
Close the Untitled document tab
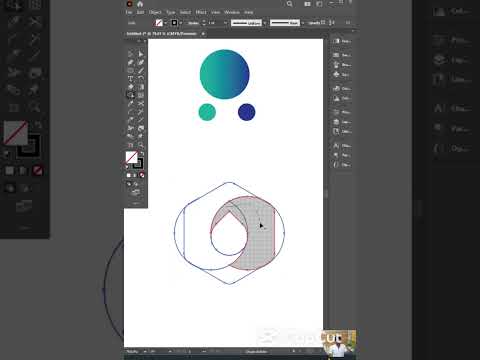(x=203, y=34)
